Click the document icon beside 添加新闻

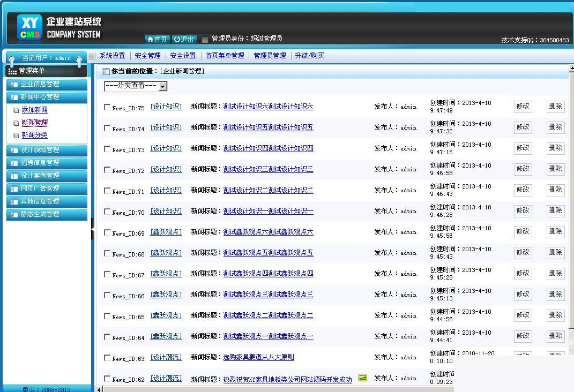pos(17,110)
